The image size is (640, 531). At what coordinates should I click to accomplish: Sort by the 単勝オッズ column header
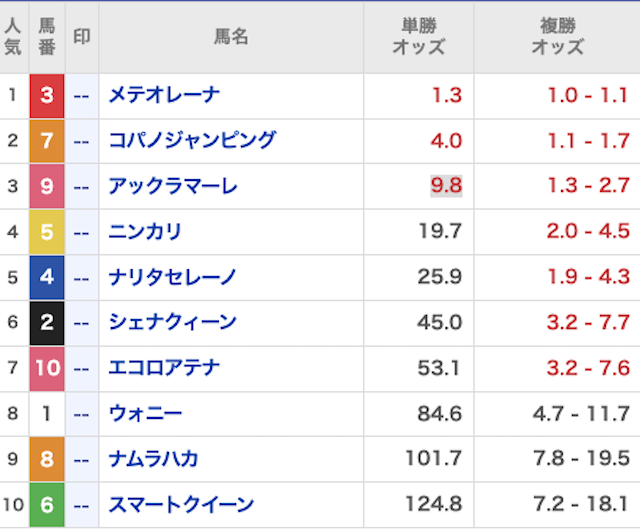pyautogui.click(x=418, y=37)
